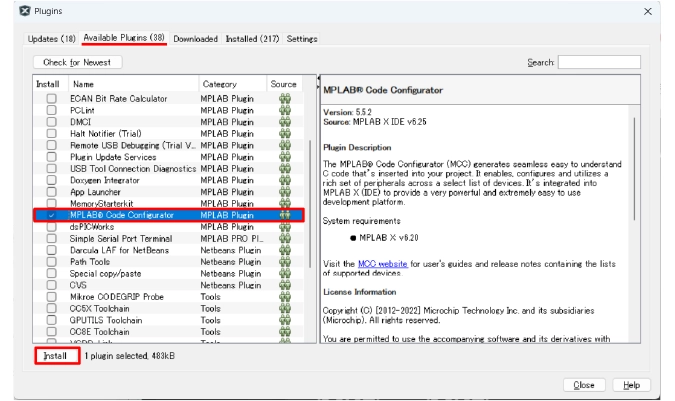The width and height of the screenshot is (675, 401).
Task: Click the source icon for Simple Serial Port Terminal
Action: click(x=284, y=238)
